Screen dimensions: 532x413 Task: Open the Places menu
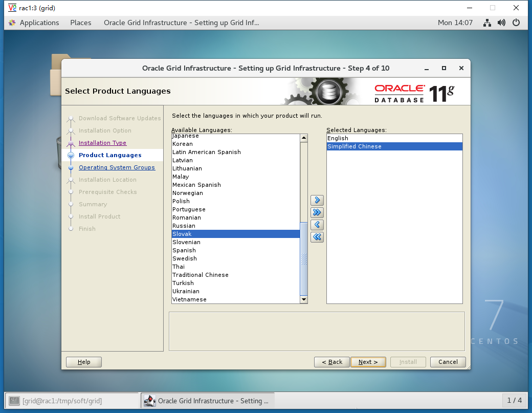coord(81,23)
